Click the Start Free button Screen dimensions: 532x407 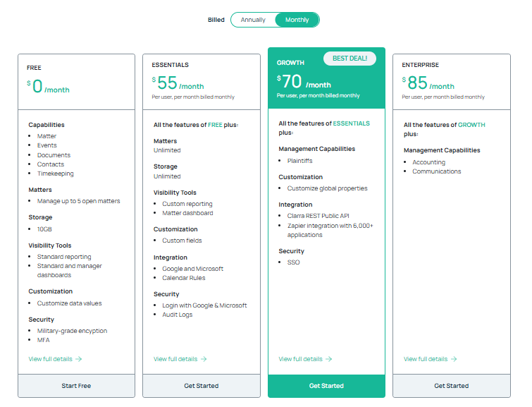coord(76,386)
